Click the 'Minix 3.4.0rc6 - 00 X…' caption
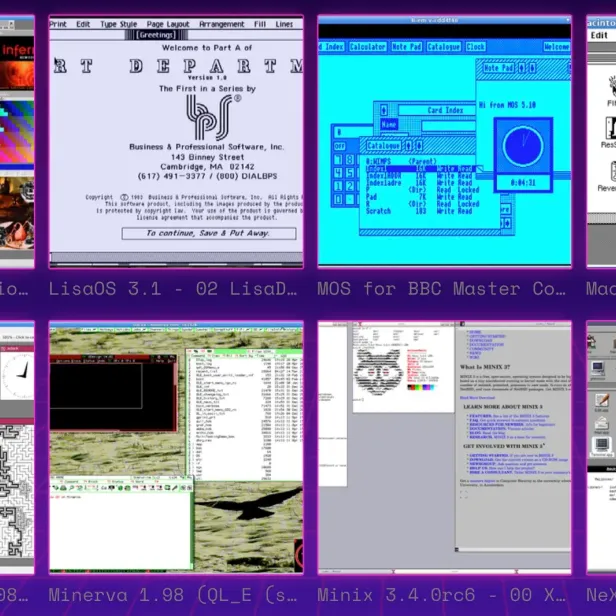 [x=442, y=595]
